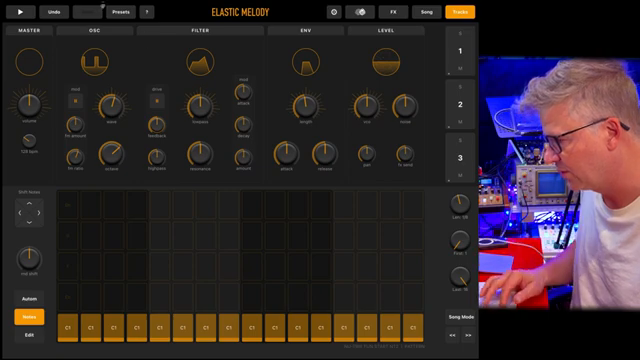Go to previous pattern with << button

(x=452, y=335)
